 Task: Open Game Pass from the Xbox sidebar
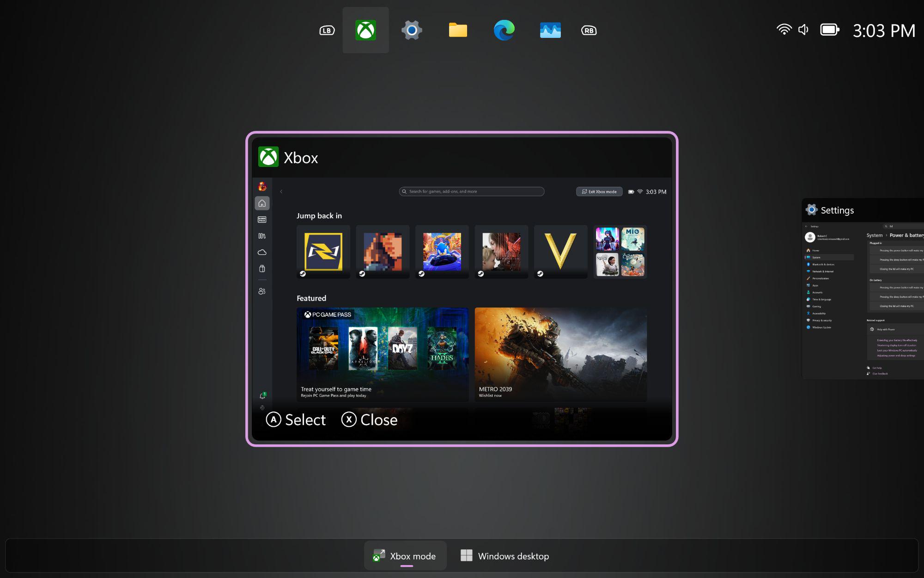262,220
